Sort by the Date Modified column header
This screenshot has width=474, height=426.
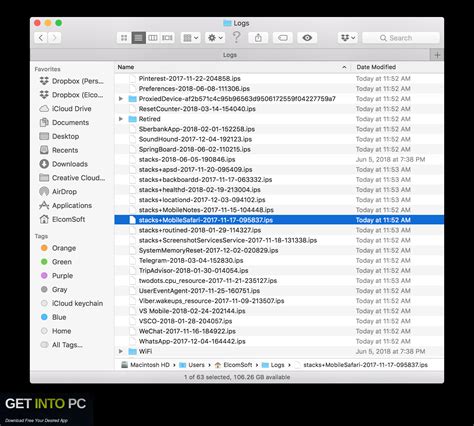click(x=376, y=67)
